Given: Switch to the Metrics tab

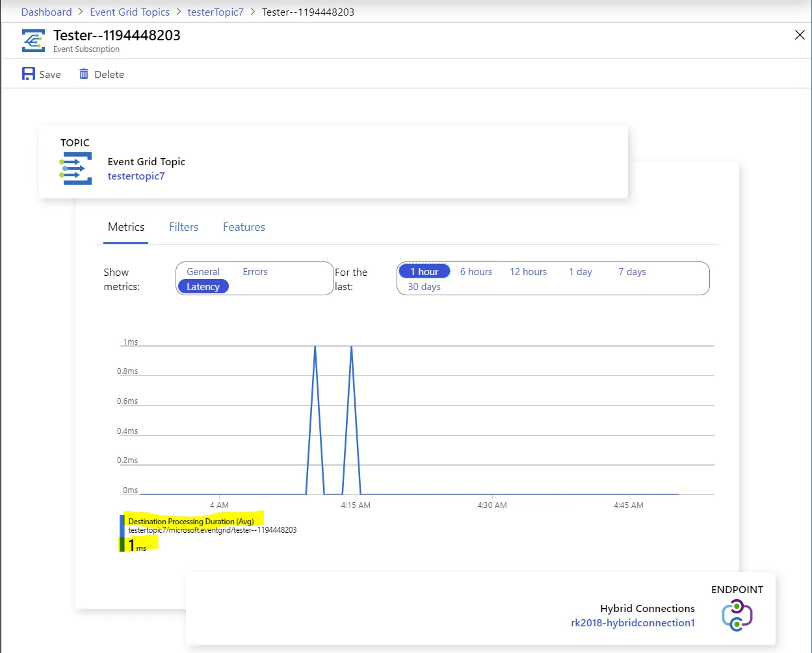Looking at the screenshot, I should [126, 227].
